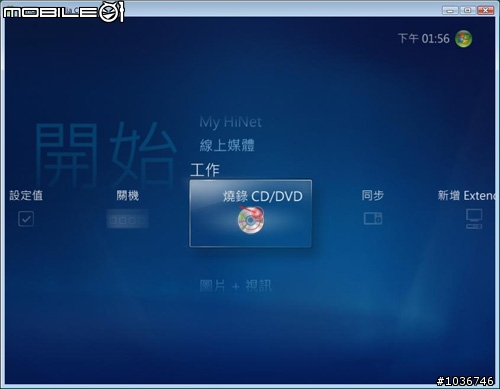Screen dimensions: 500x389
Task: Click the settings checkmark icon
Action: pos(26,219)
